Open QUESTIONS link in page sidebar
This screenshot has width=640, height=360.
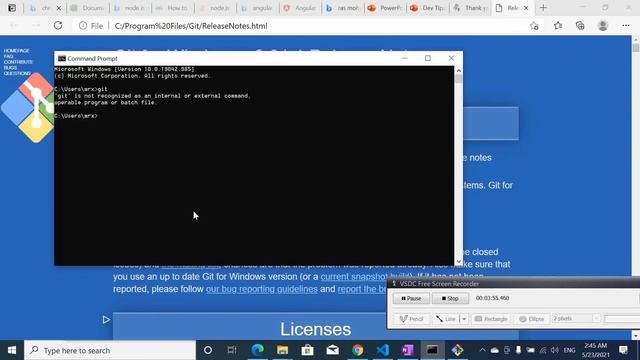[17, 73]
